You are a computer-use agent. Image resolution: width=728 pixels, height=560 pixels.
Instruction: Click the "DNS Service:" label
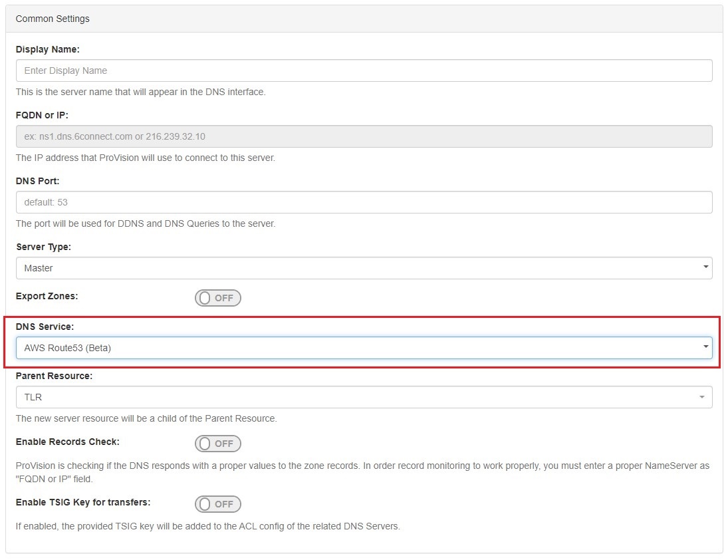(x=45, y=327)
